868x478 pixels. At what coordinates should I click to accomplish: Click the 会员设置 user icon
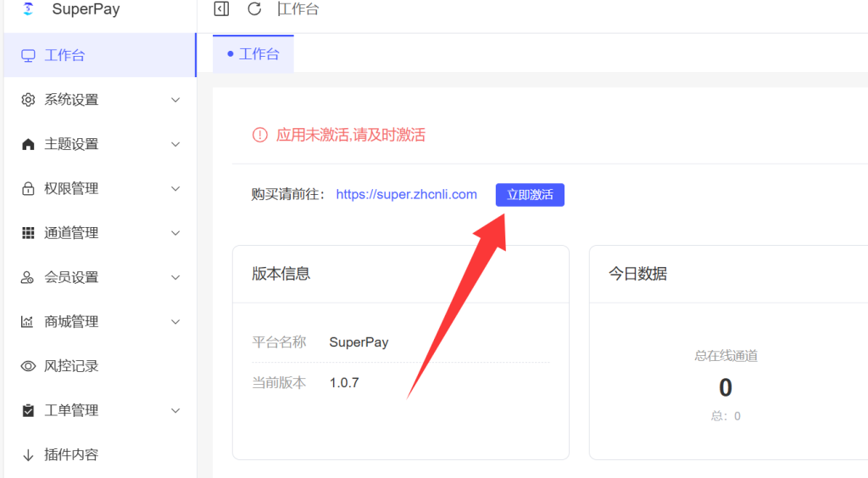click(28, 277)
